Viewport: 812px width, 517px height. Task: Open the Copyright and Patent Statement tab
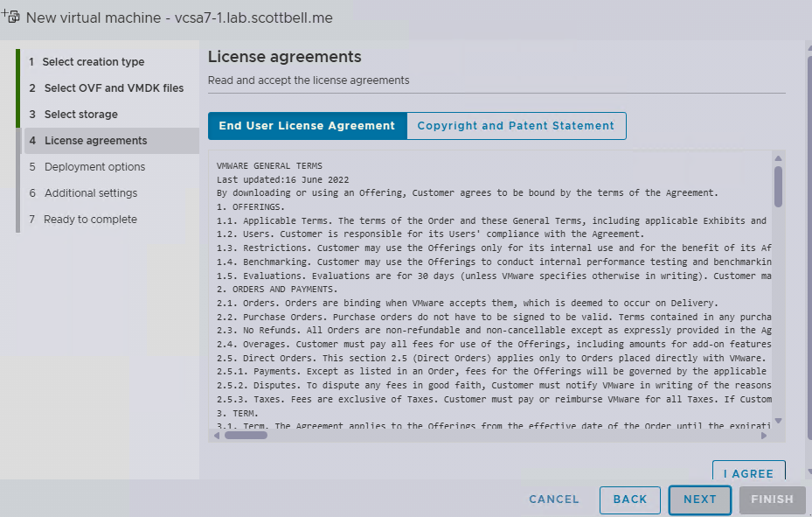(x=516, y=126)
